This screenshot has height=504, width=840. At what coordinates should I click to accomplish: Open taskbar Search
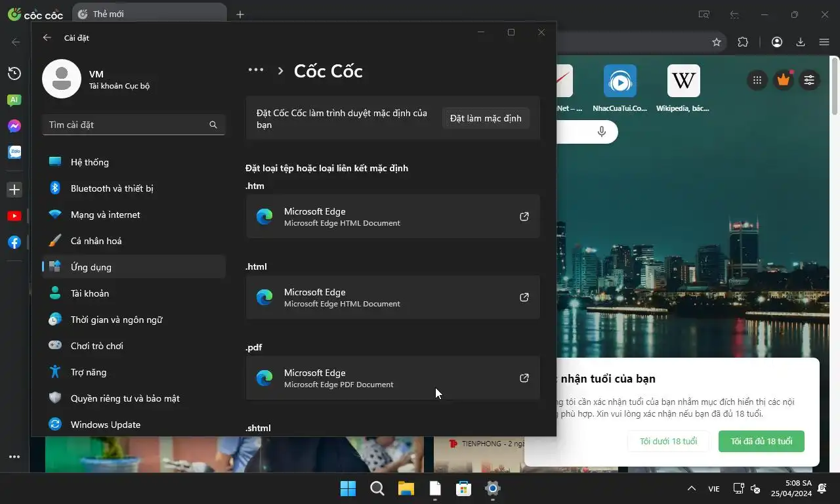coord(377,488)
